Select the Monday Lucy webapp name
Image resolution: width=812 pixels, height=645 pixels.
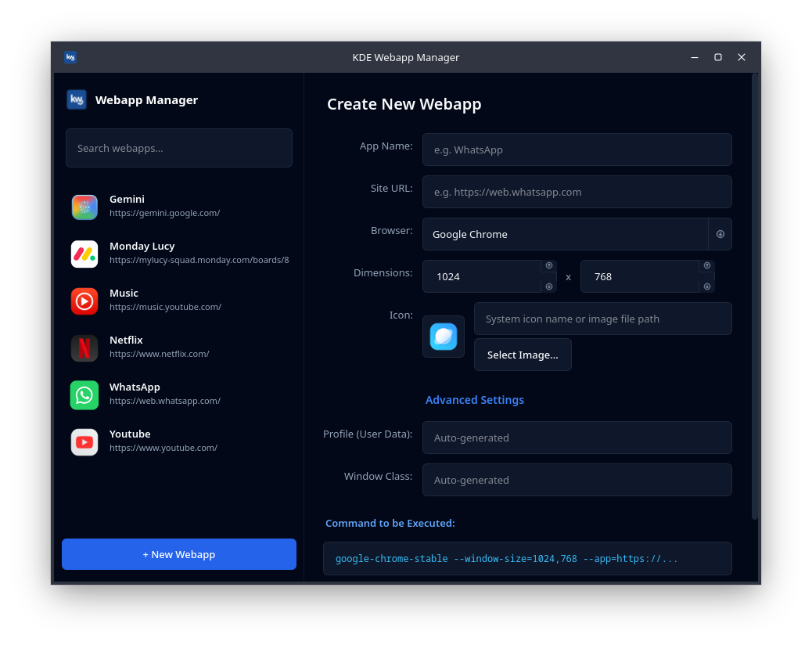click(142, 246)
